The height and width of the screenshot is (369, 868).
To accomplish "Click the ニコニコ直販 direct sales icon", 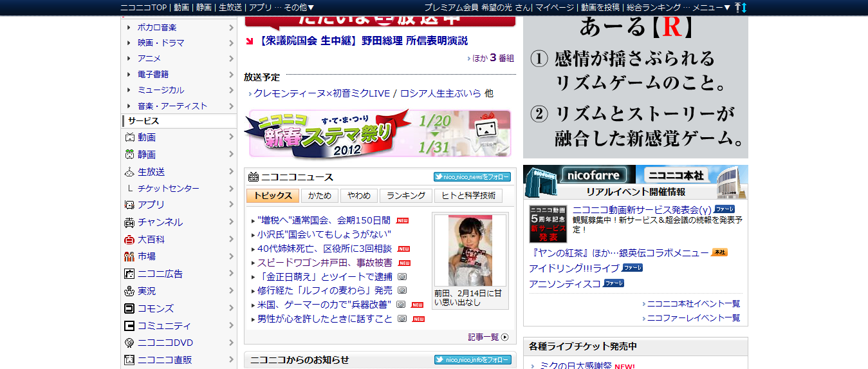I will (129, 360).
